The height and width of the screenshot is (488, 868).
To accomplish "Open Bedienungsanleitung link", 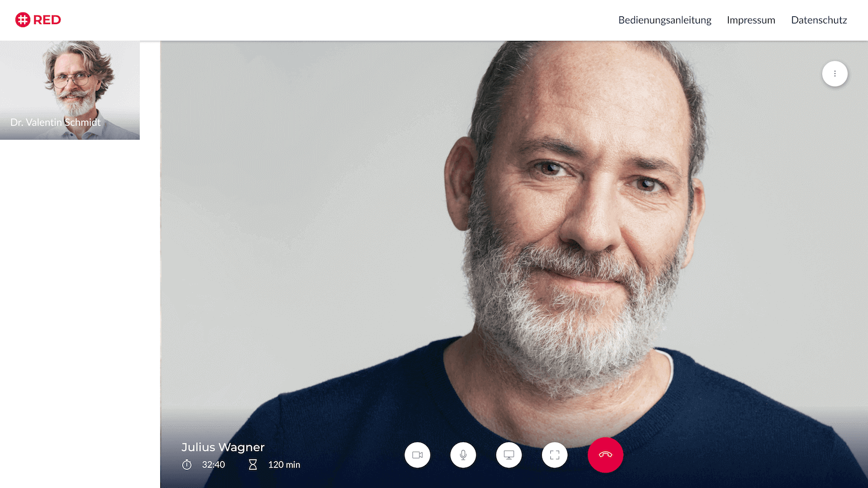I will click(665, 20).
